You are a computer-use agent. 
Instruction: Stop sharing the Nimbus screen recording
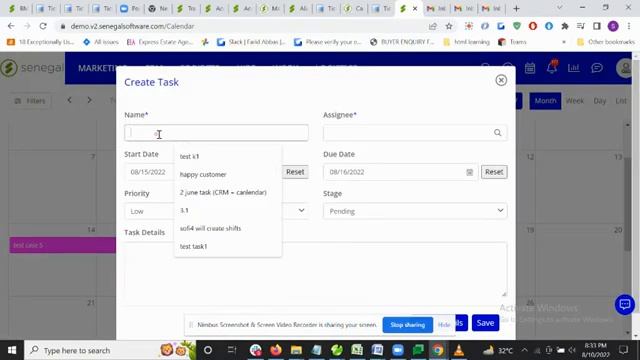(407, 325)
